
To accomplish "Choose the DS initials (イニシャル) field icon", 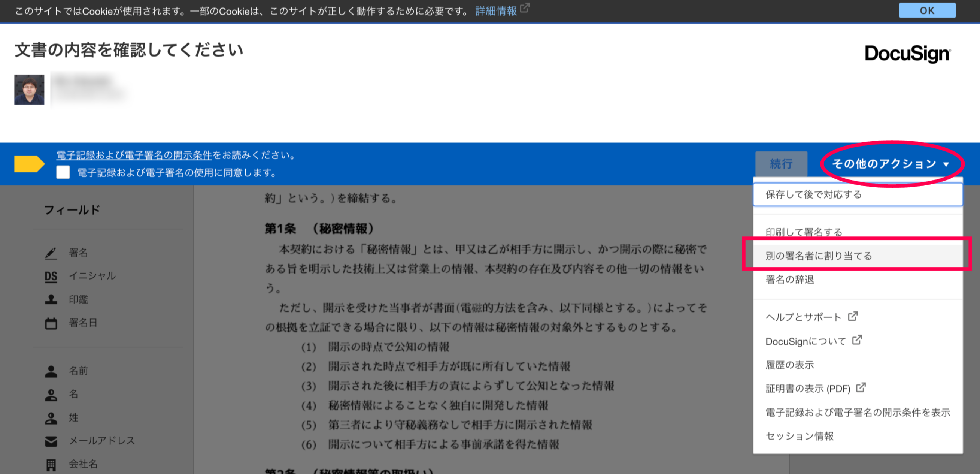I will click(51, 277).
